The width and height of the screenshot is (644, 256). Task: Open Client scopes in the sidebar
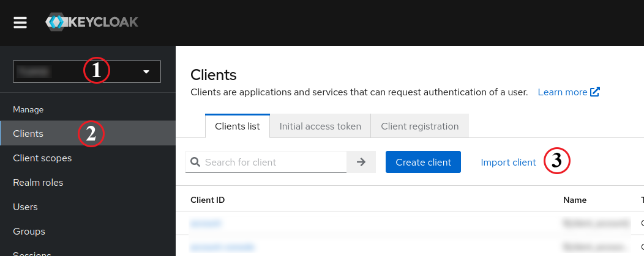[42, 158]
